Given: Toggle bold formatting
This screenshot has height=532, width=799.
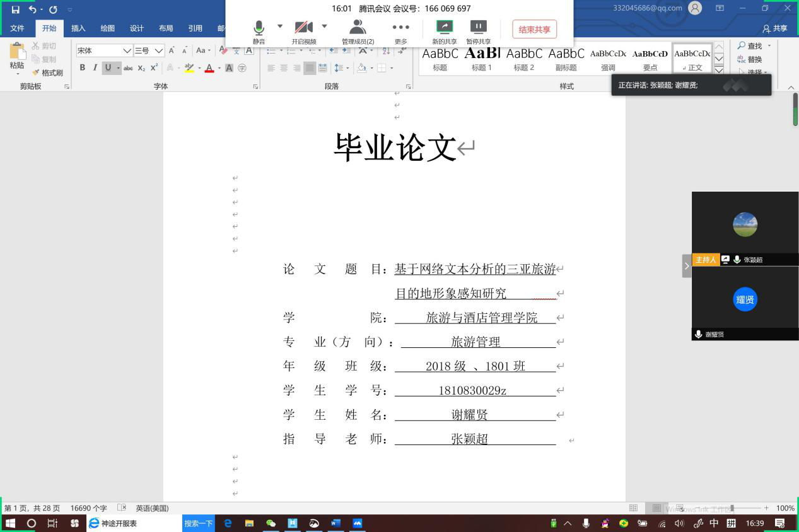Looking at the screenshot, I should click(82, 68).
